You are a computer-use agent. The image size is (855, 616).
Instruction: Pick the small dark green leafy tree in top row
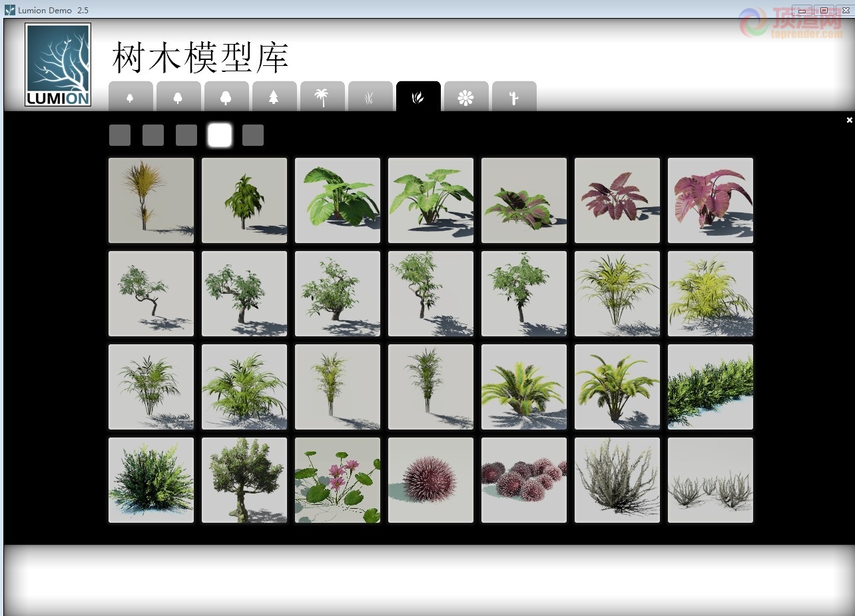[x=244, y=200]
